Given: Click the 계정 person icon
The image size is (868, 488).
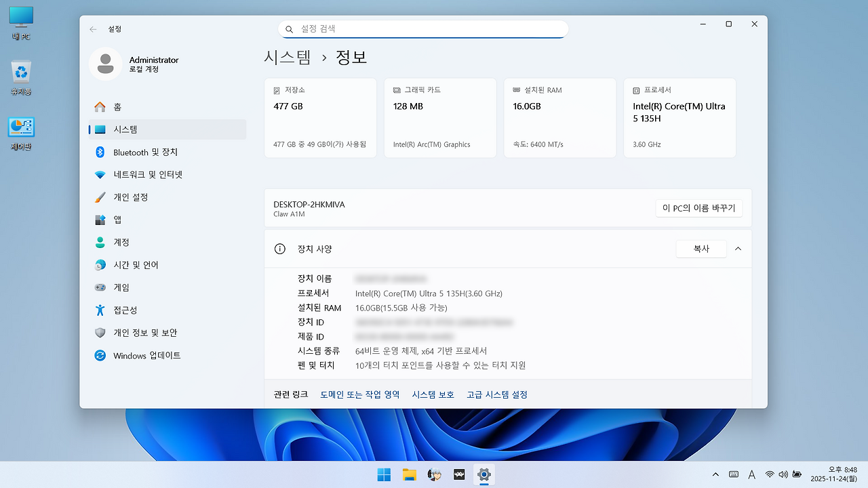Looking at the screenshot, I should (x=100, y=242).
